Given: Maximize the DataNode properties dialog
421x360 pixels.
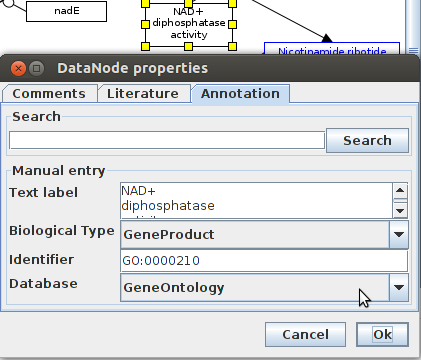Looking at the screenshot, I should pyautogui.click(x=37, y=69).
